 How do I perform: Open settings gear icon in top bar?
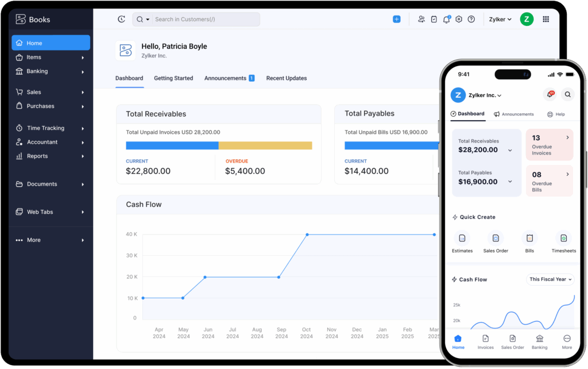459,20
